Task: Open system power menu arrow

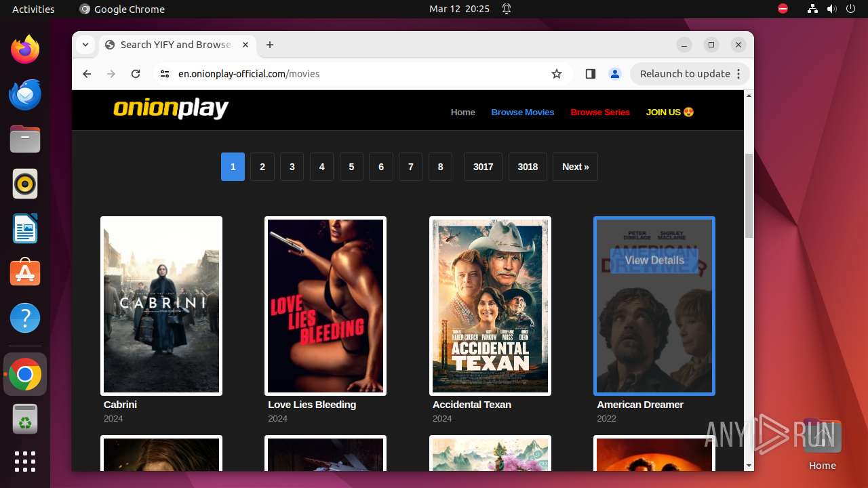Action: 850,9
